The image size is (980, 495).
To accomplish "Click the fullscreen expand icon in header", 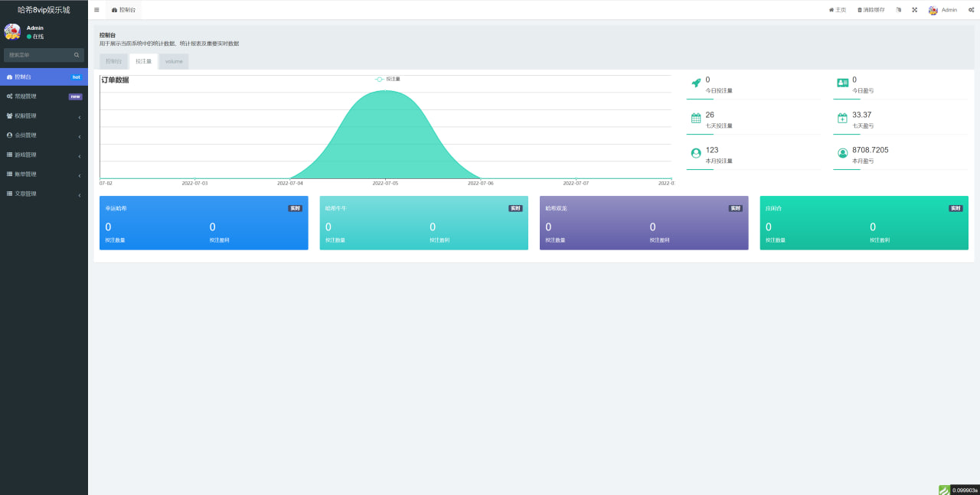I will [914, 10].
